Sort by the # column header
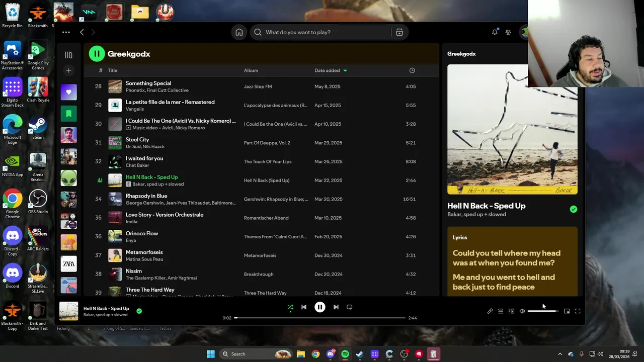 click(101, 70)
